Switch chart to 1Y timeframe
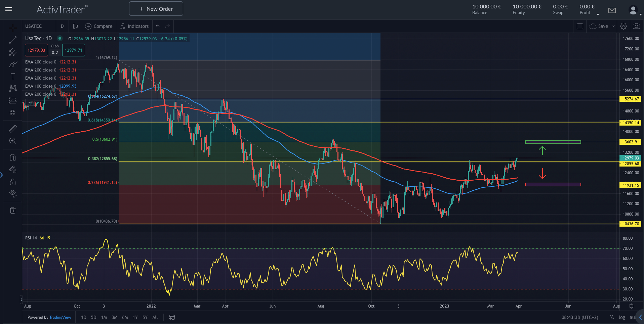The height and width of the screenshot is (324, 644). (x=135, y=317)
